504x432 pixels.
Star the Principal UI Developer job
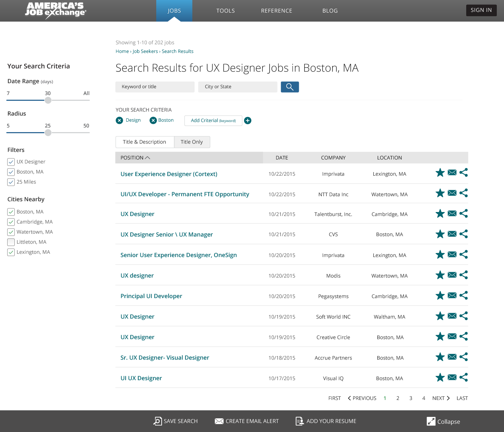[x=440, y=296]
